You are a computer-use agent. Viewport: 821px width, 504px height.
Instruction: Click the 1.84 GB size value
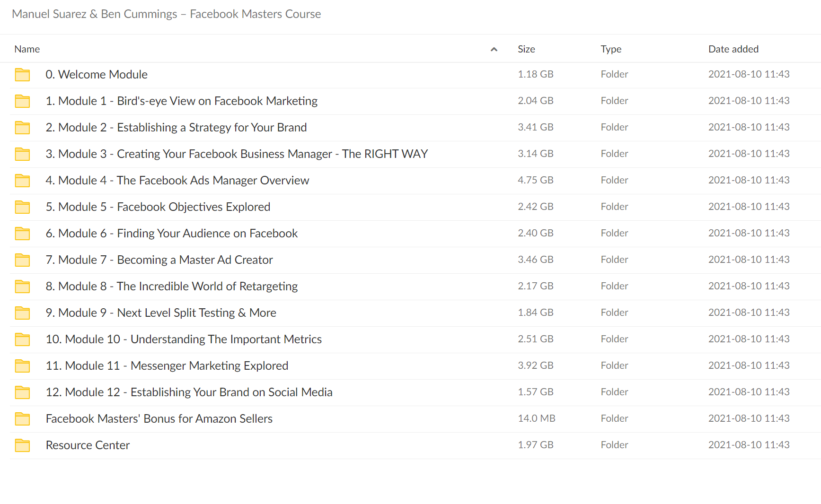[x=536, y=313]
